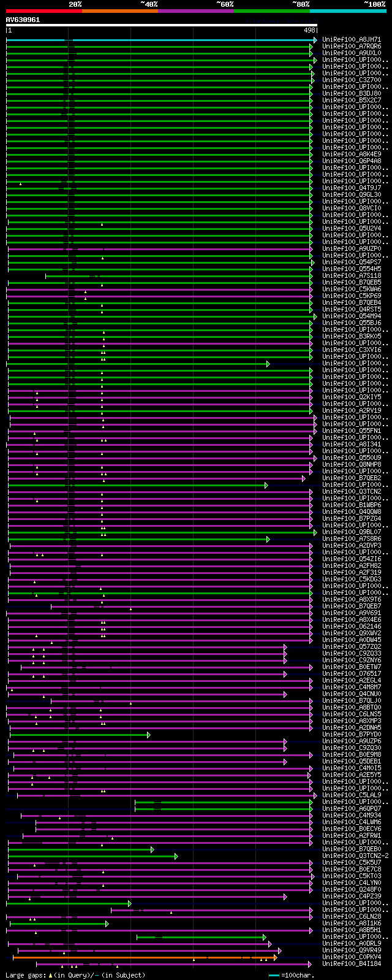Viewport: 392px width, 980px height.
Task: Select hit label UniRef100_Q3TCN2
Action: (352, 492)
